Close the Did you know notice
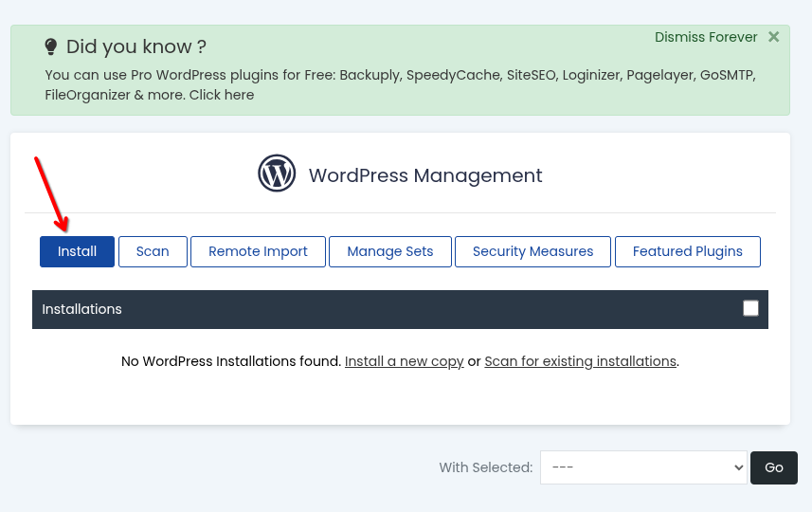Image resolution: width=812 pixels, height=512 pixels. pyautogui.click(x=774, y=37)
